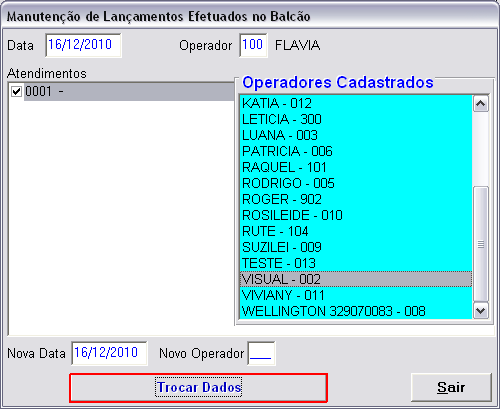Select the 0001 atendimento row
The image size is (500, 409).
(129, 91)
